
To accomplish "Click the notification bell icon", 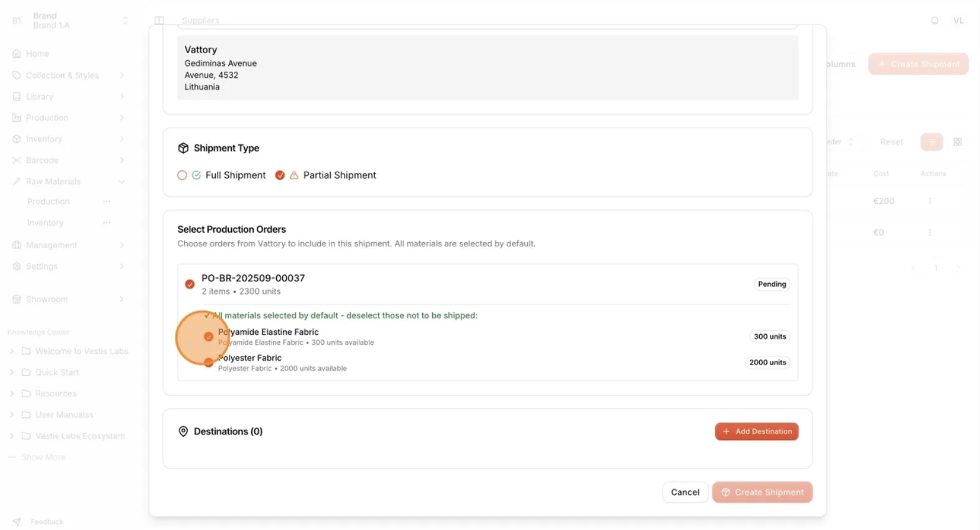I will coord(935,21).
